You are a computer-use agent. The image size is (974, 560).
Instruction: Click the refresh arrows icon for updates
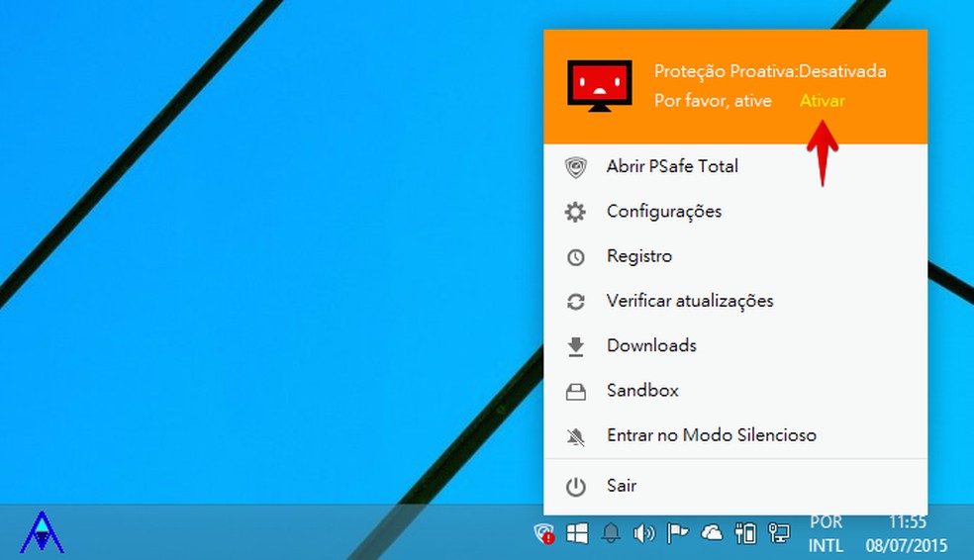click(x=576, y=302)
